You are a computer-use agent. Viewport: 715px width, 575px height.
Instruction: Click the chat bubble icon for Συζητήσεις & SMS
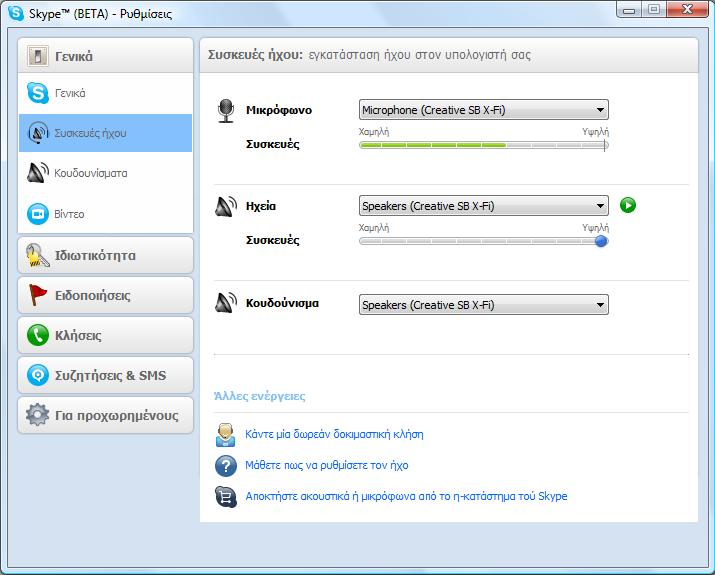click(x=37, y=375)
